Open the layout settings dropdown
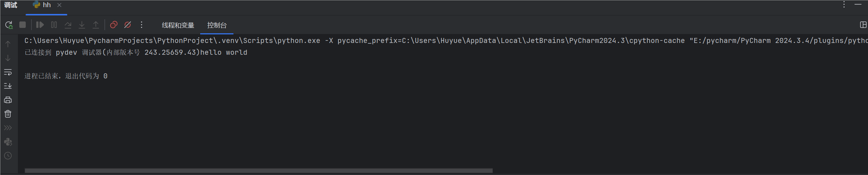868x175 pixels. (x=863, y=25)
